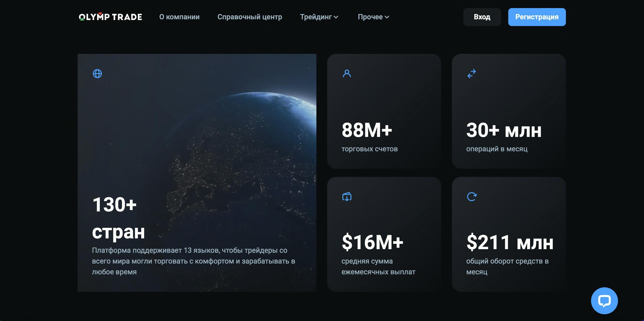This screenshot has height=321, width=644.
Task: Click the $16M+ statistic
Action: [x=372, y=242]
